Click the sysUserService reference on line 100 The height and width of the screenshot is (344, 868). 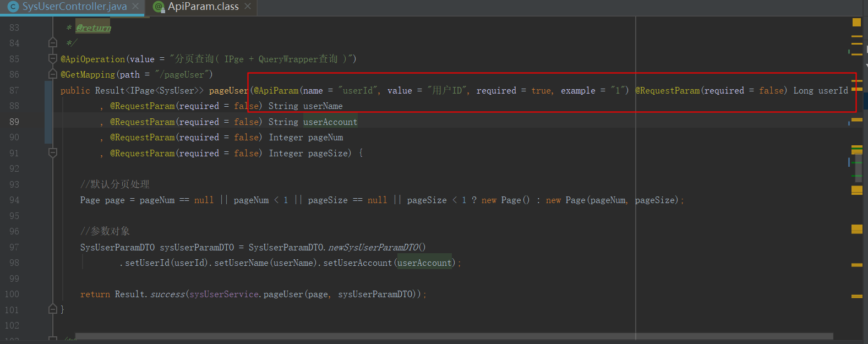[x=224, y=294]
